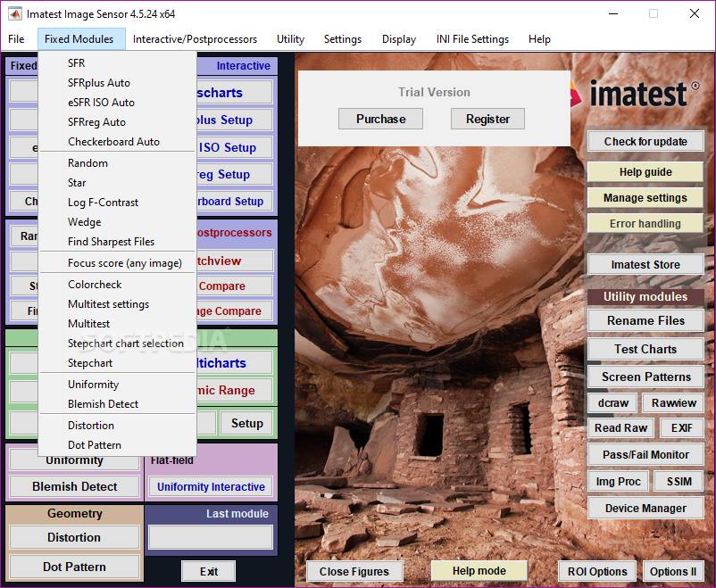Click the Purchase button
Image resolution: width=716 pixels, height=588 pixels.
(x=380, y=120)
